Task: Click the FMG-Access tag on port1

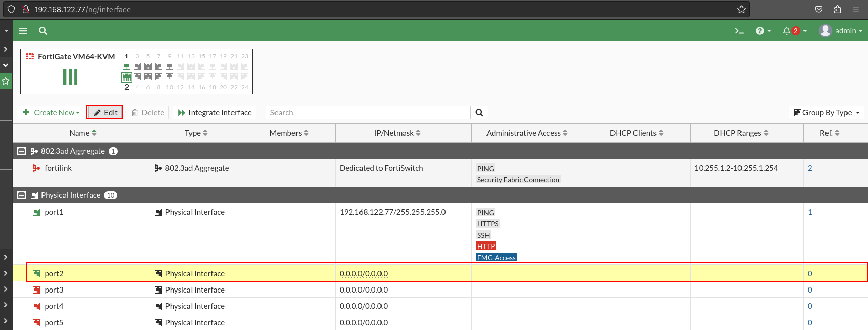Action: point(496,258)
